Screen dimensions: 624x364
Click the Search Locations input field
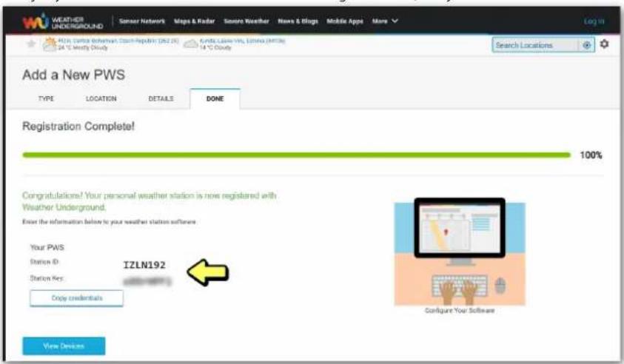pos(535,45)
